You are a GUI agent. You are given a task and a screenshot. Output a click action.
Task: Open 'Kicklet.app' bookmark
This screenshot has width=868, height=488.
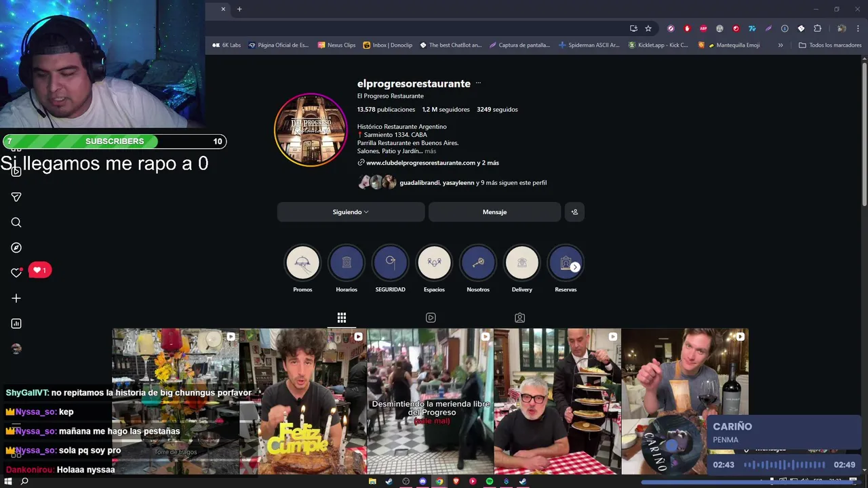tap(658, 45)
